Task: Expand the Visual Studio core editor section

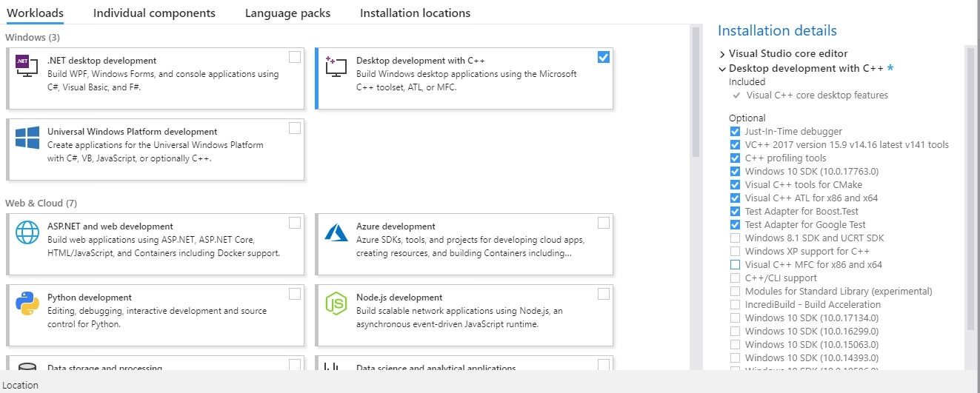Action: point(722,54)
